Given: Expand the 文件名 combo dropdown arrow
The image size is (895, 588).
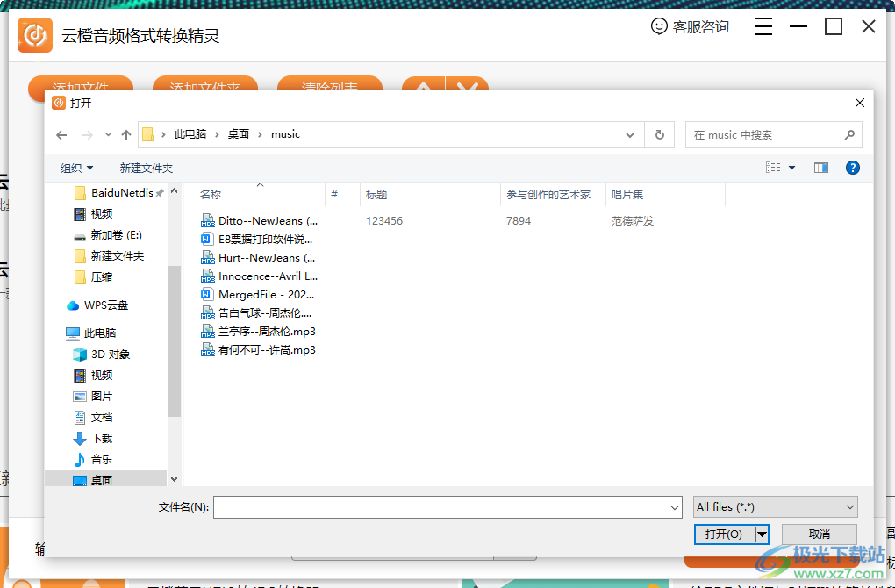Looking at the screenshot, I should pyautogui.click(x=674, y=507).
